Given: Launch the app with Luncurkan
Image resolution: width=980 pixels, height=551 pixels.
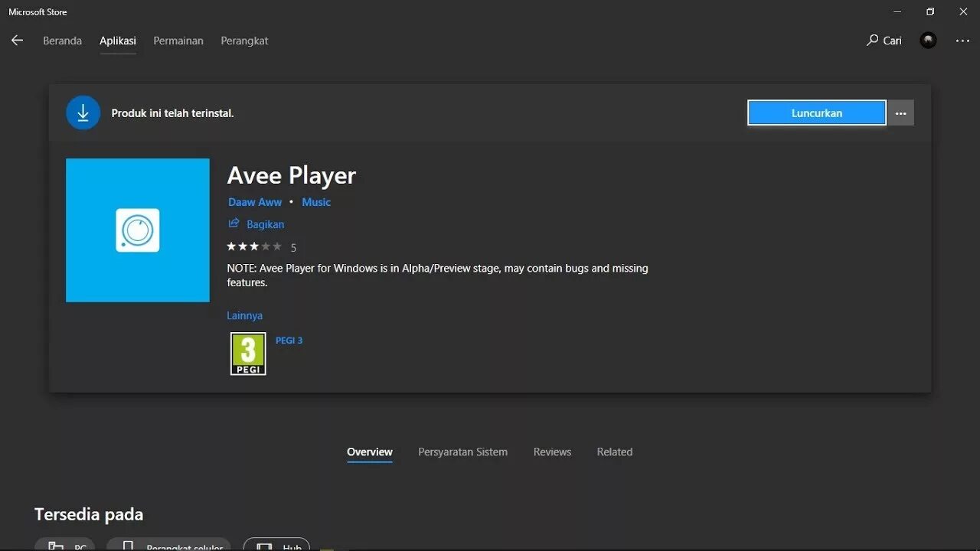Looking at the screenshot, I should [x=817, y=112].
